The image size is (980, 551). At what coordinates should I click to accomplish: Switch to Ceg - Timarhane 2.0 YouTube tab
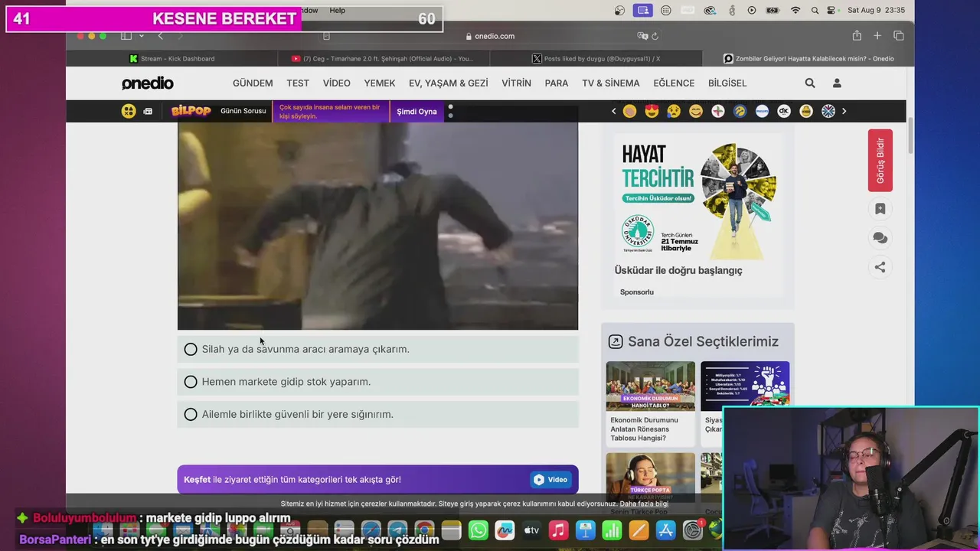coord(383,59)
